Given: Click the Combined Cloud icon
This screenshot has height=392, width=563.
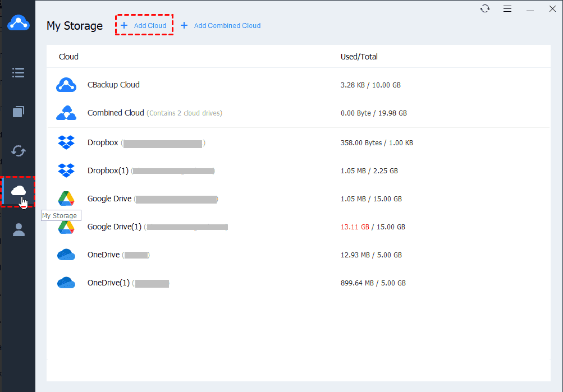Looking at the screenshot, I should 66,113.
